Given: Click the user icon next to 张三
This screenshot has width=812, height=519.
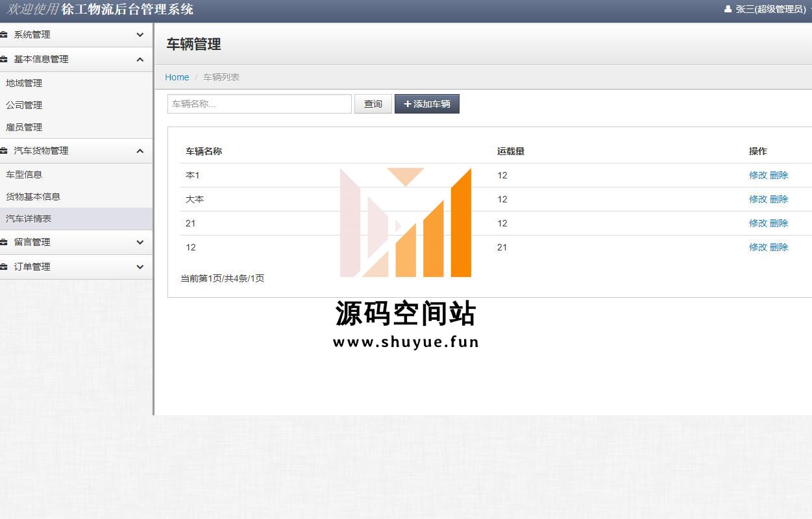Looking at the screenshot, I should 728,9.
